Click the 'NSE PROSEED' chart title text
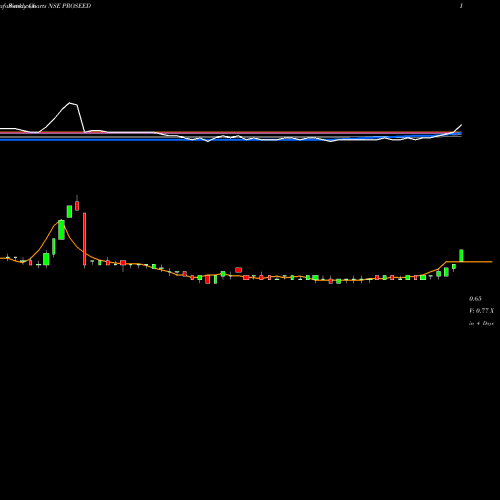The image size is (500, 500). point(70,6)
